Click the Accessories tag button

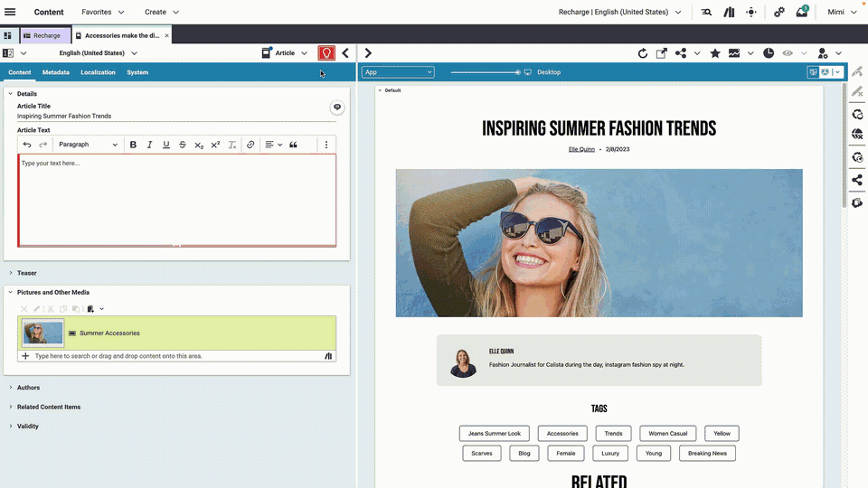pyautogui.click(x=562, y=433)
